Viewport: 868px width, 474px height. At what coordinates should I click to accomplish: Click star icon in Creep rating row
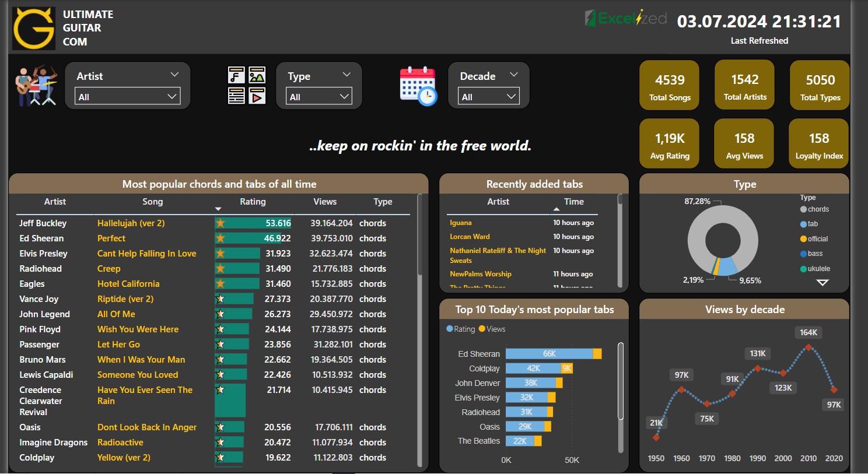pos(220,269)
